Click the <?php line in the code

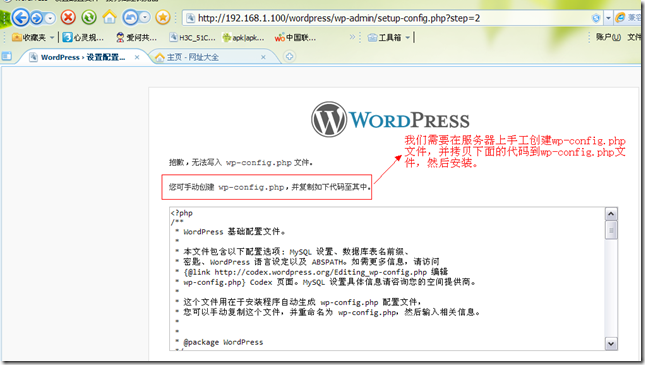(181, 213)
